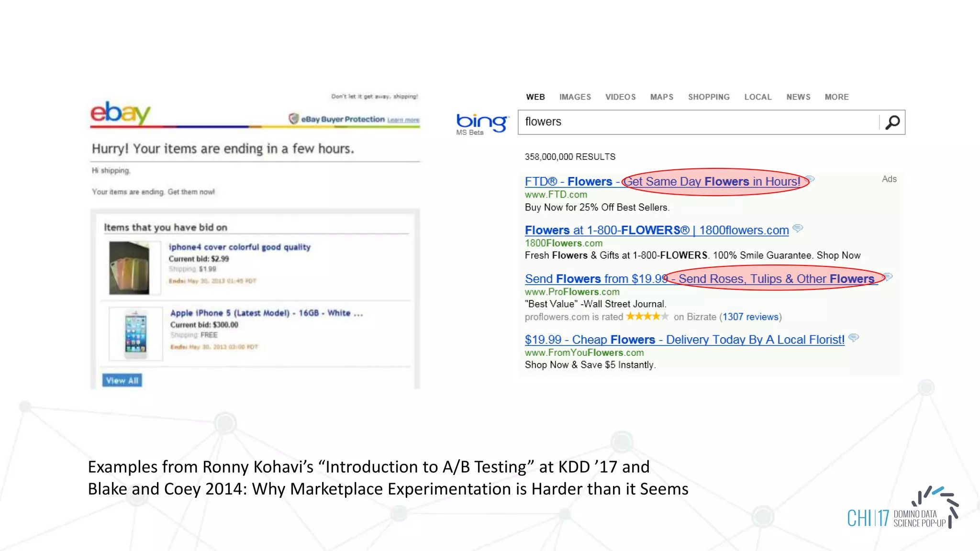The image size is (980, 551).
Task: Open Flowers at 1-800-FLOWERS link
Action: pyautogui.click(x=657, y=230)
